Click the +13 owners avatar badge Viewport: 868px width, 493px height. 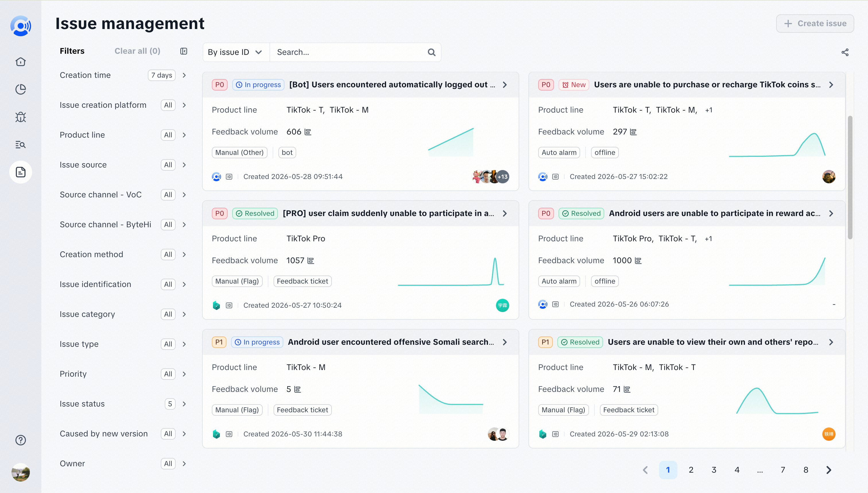[503, 176]
